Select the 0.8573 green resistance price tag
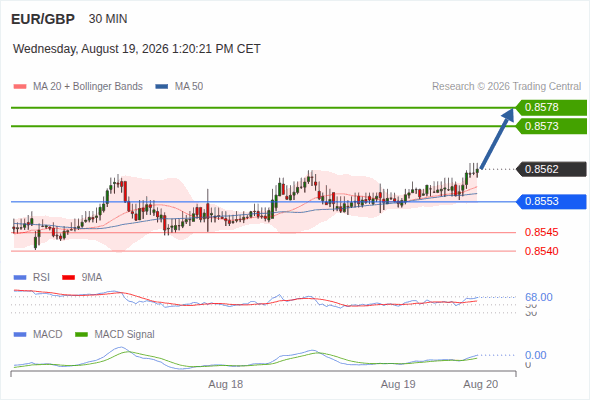This screenshot has height=400, width=590. (551, 126)
